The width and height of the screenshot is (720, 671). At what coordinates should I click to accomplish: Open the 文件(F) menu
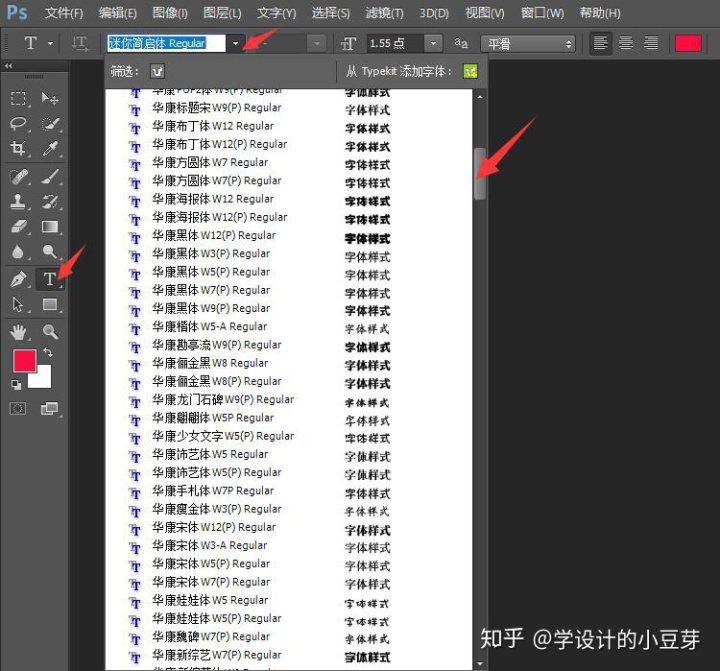pyautogui.click(x=64, y=13)
